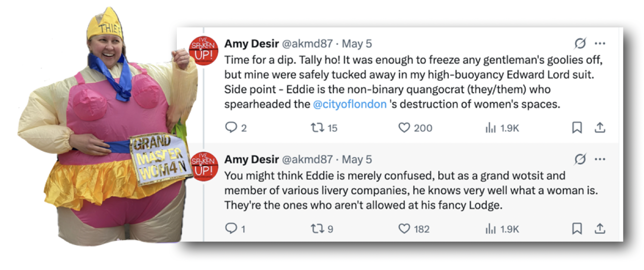The width and height of the screenshot is (644, 270).
Task: Open the @cityoflondon mention link
Action: coord(349,104)
